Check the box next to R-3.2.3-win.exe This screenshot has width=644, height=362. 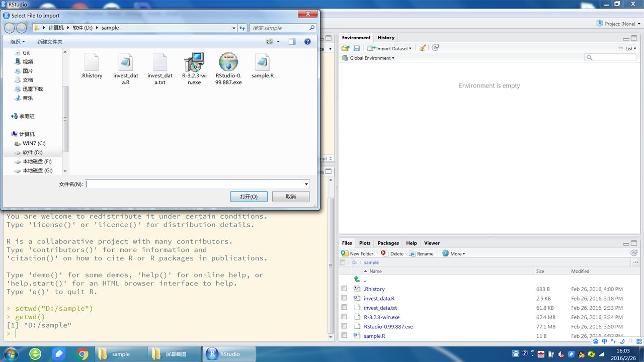tap(344, 317)
